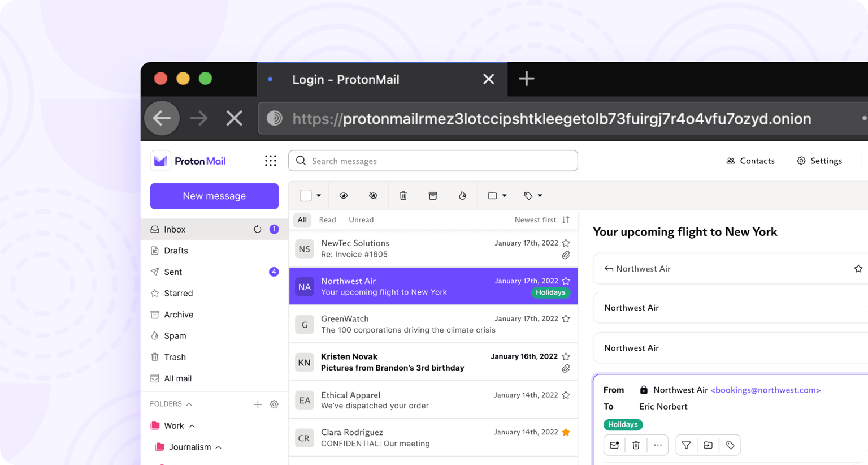
Task: Unstar the Clara Rodriguez email
Action: coord(566,432)
